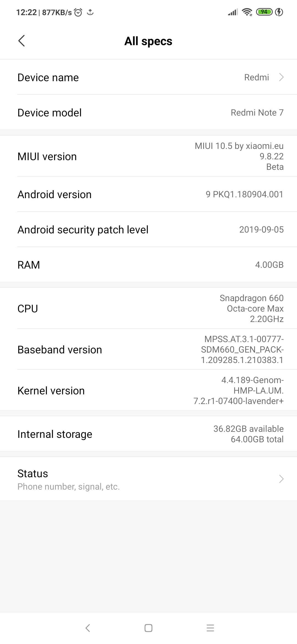Tap the alarm clock status icon

(x=78, y=12)
